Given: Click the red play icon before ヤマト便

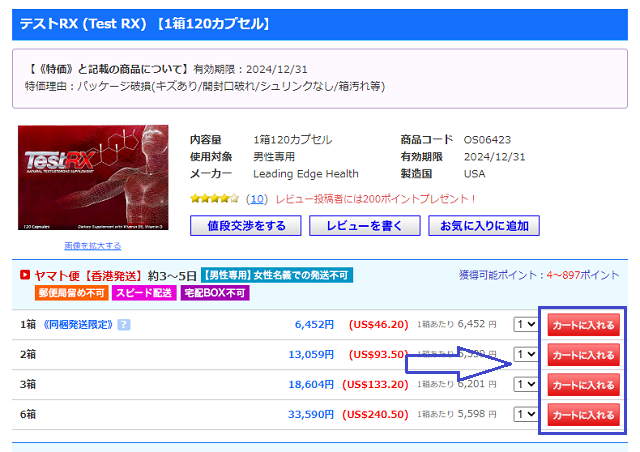Looking at the screenshot, I should tap(25, 275).
